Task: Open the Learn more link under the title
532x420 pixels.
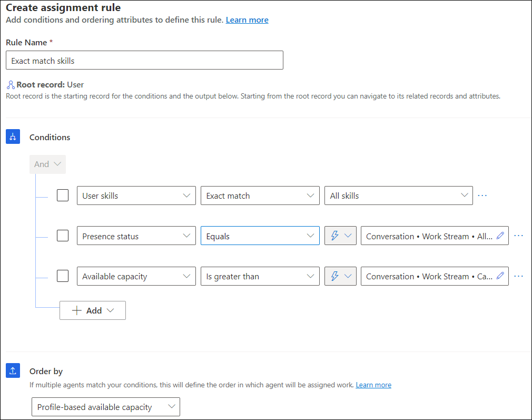Action: 247,20
